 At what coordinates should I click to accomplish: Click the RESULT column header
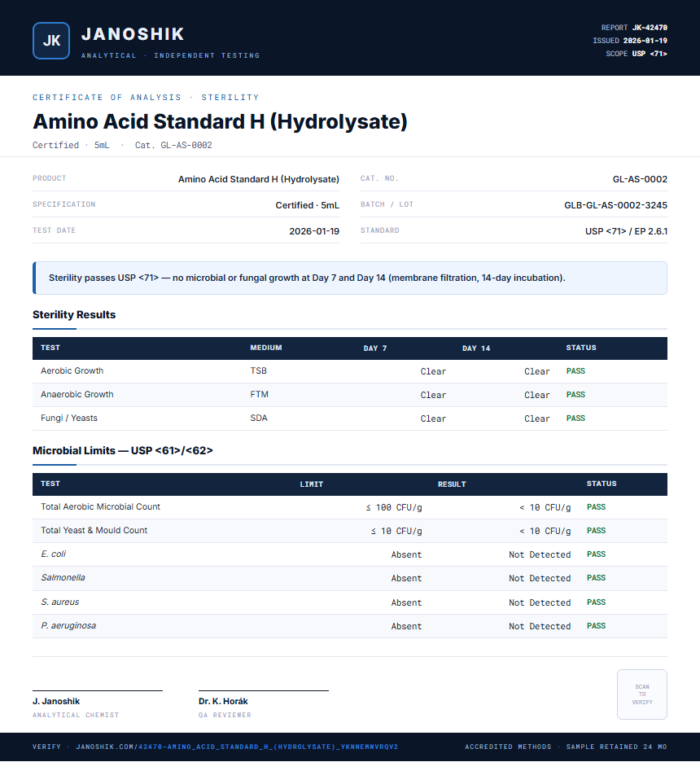point(452,484)
